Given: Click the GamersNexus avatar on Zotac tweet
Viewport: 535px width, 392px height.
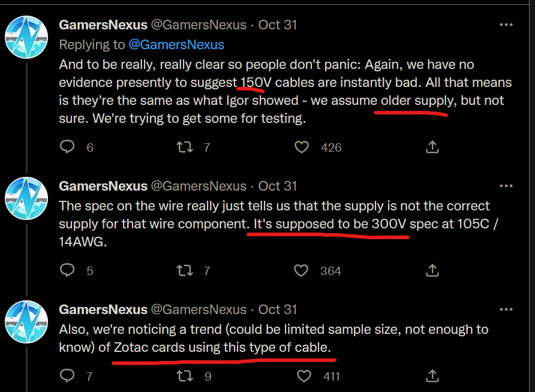Looking at the screenshot, I should 26,322.
